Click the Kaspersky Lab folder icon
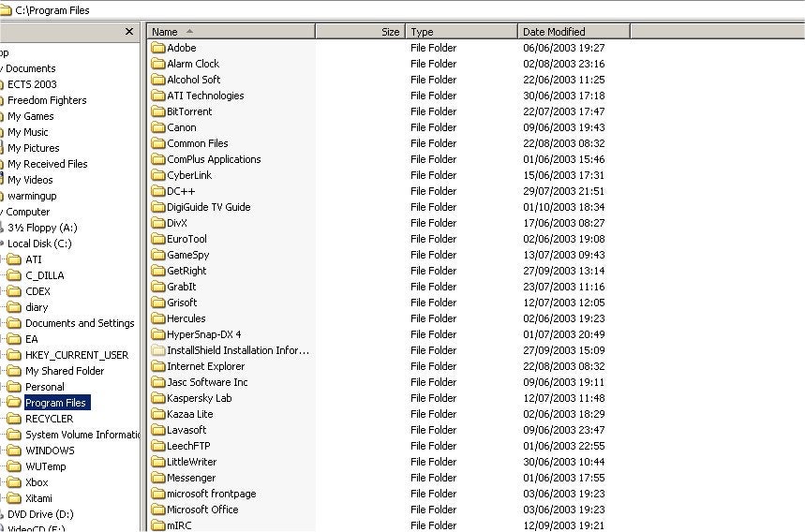The width and height of the screenshot is (805, 532). point(157,398)
